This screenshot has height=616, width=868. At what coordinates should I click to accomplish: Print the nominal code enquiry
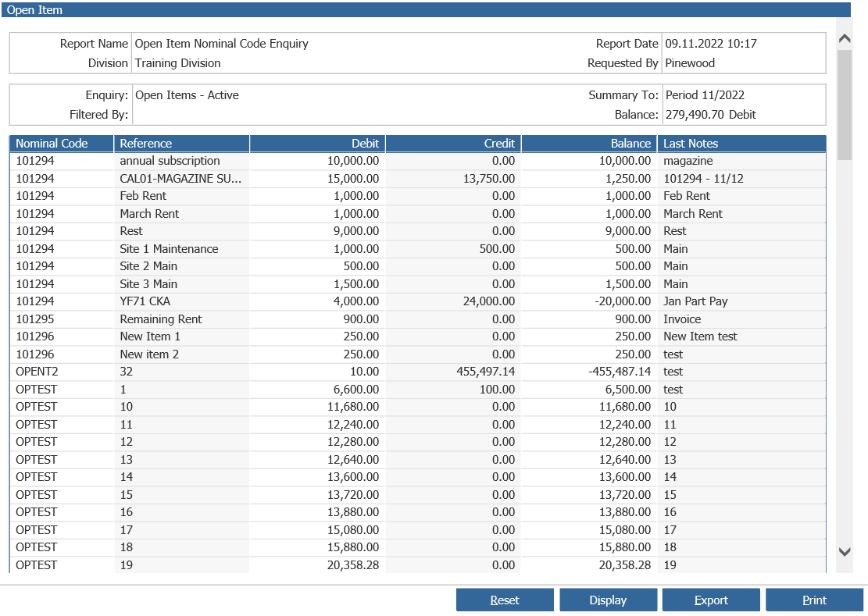pos(814,600)
